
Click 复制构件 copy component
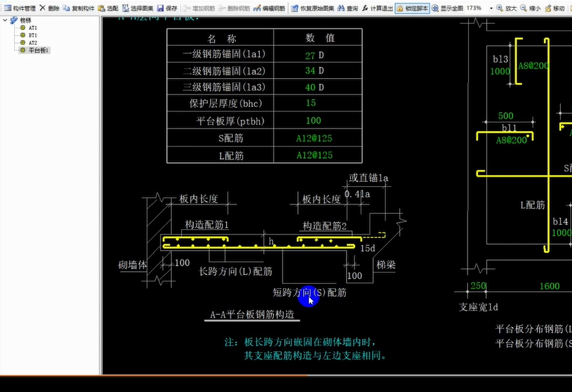pos(79,8)
